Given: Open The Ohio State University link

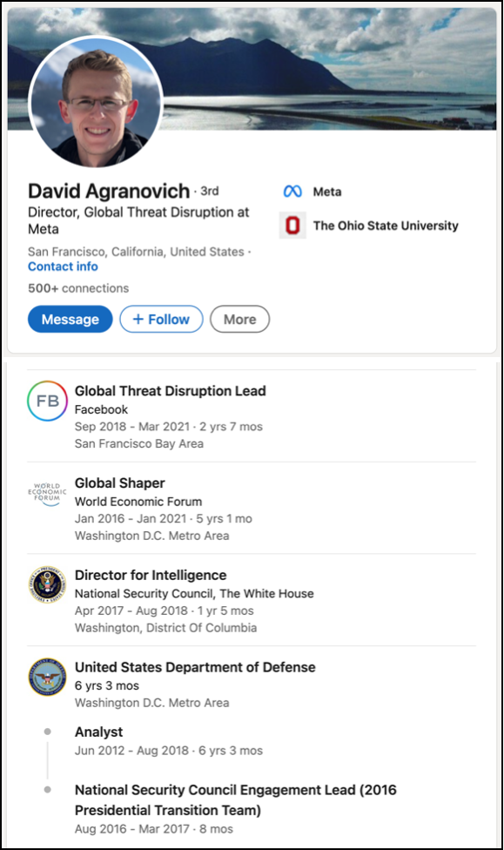Looking at the screenshot, I should [386, 226].
